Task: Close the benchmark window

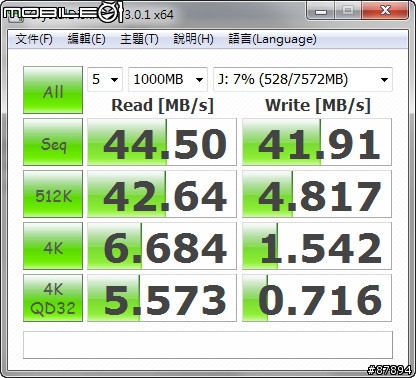Action: [385, 11]
